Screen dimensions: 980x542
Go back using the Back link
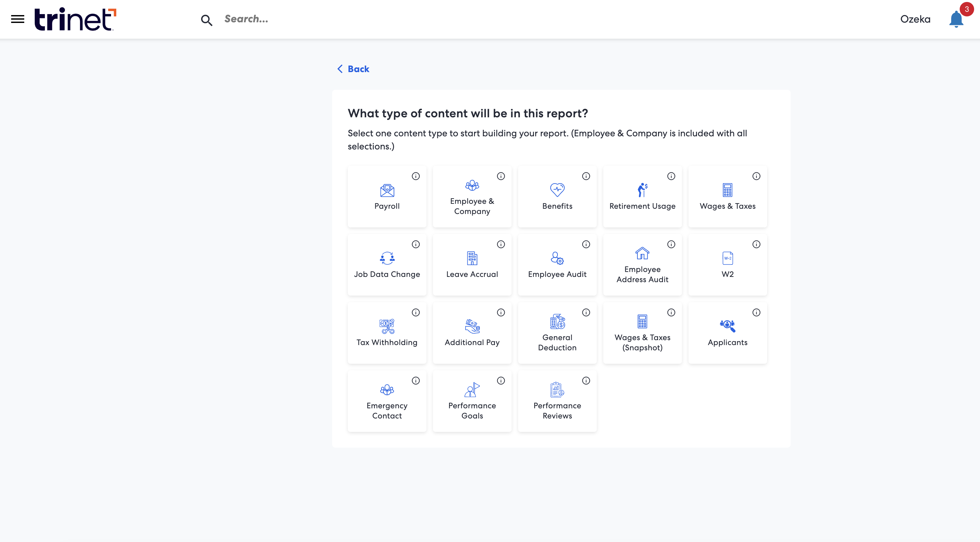click(x=353, y=69)
